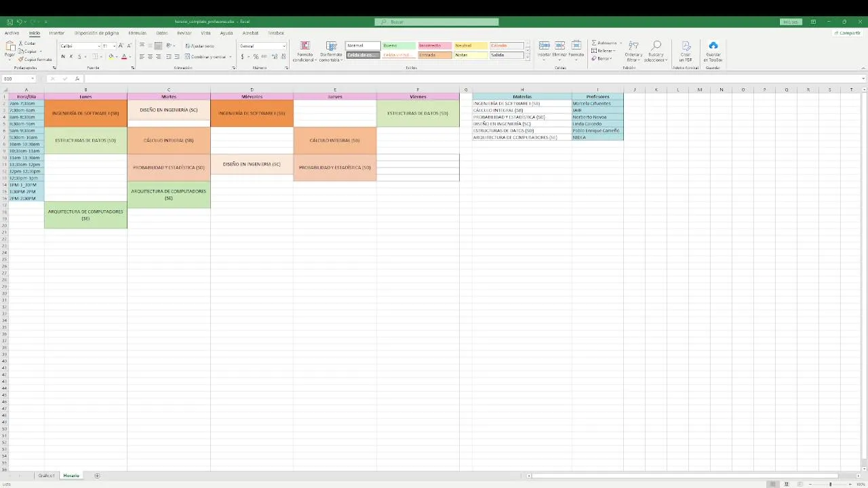The width and height of the screenshot is (868, 488).
Task: Click Formato cells icon
Action: click(576, 45)
